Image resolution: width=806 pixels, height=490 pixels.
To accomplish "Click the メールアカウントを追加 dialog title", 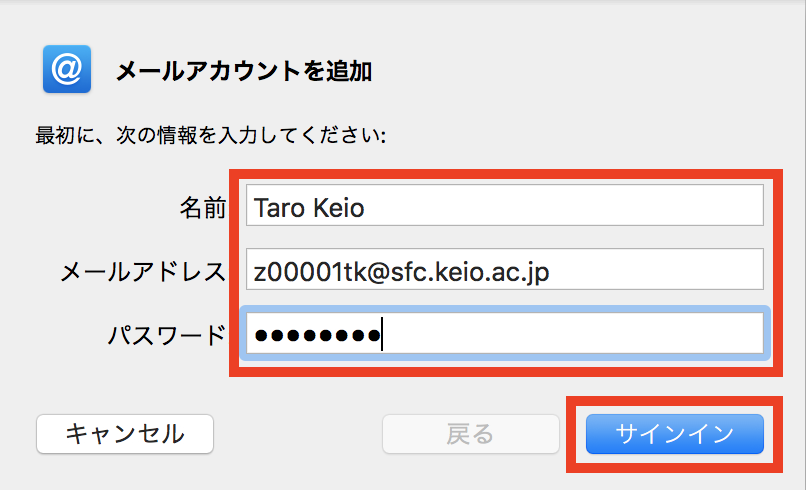I will (x=244, y=71).
